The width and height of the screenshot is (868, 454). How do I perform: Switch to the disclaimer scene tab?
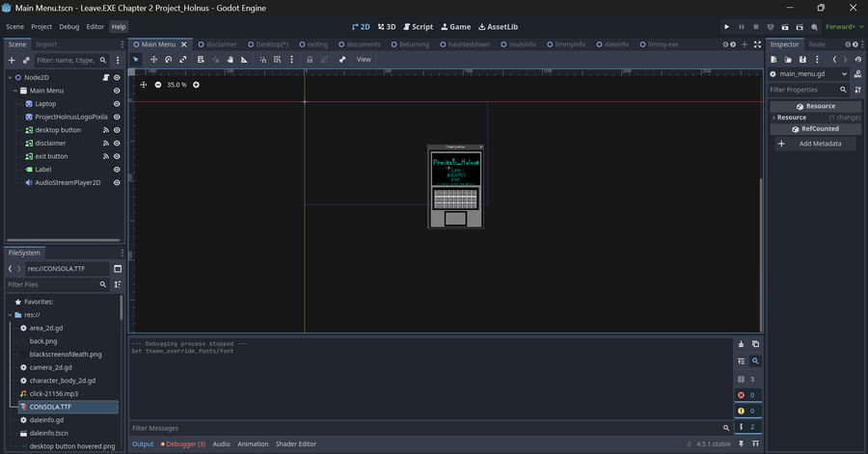[x=221, y=44]
